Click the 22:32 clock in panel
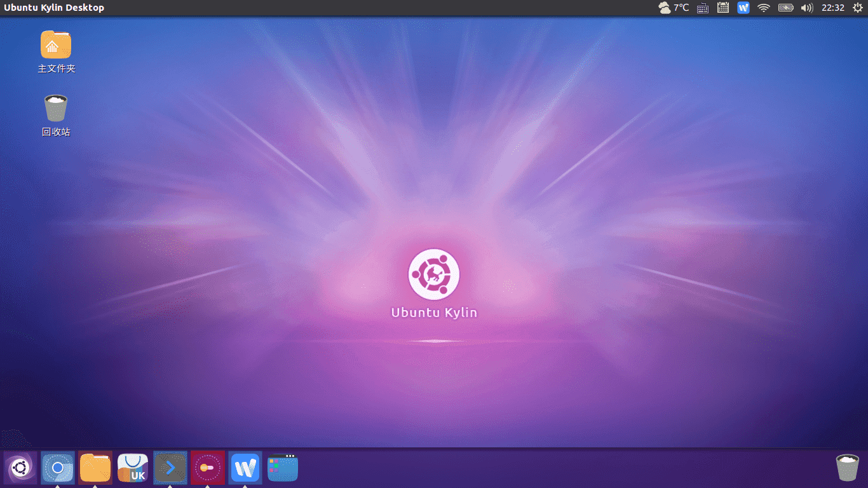This screenshot has height=488, width=868. (x=833, y=8)
